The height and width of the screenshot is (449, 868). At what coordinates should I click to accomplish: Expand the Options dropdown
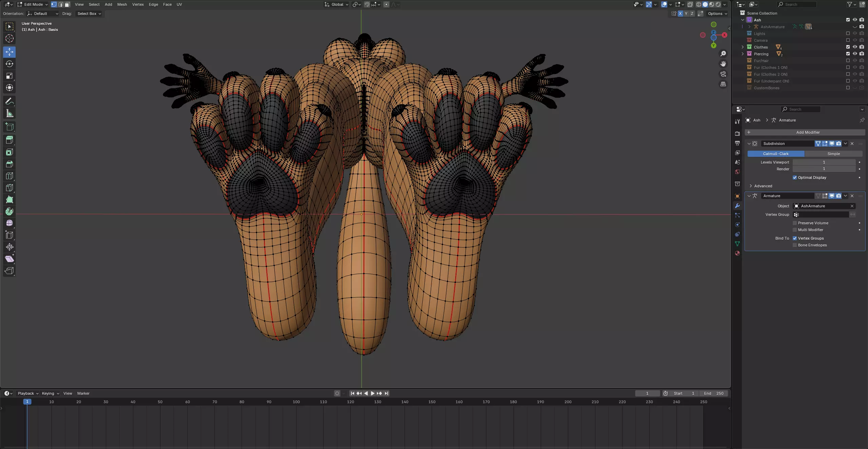click(717, 14)
